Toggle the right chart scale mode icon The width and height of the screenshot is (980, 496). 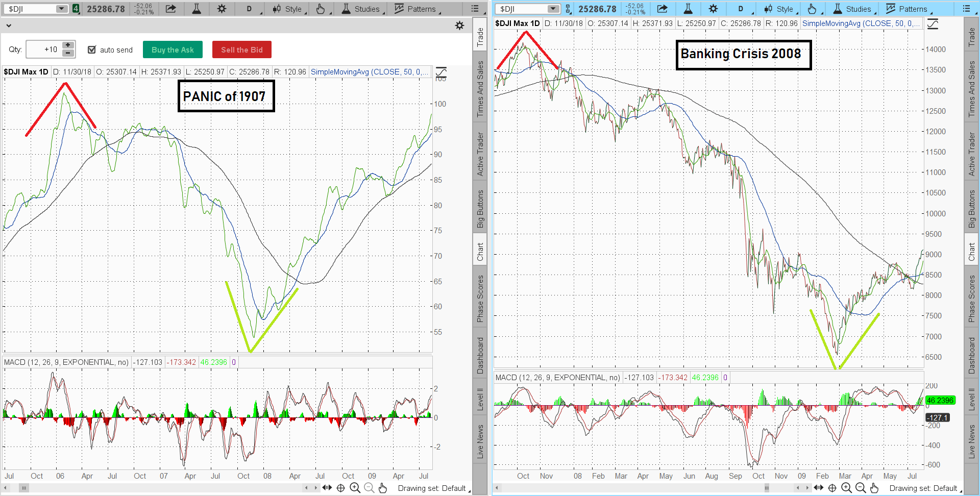[x=933, y=24]
